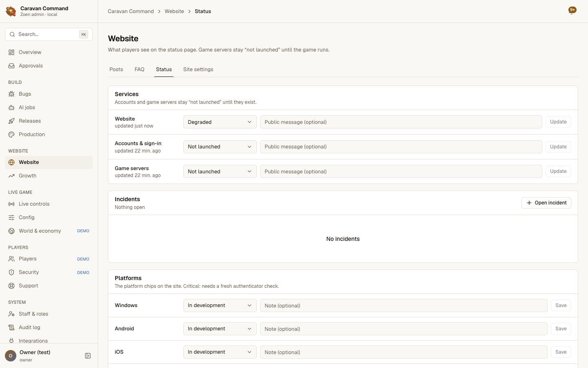This screenshot has width=588, height=368.
Task: Save the iOS platform row
Action: [561, 352]
